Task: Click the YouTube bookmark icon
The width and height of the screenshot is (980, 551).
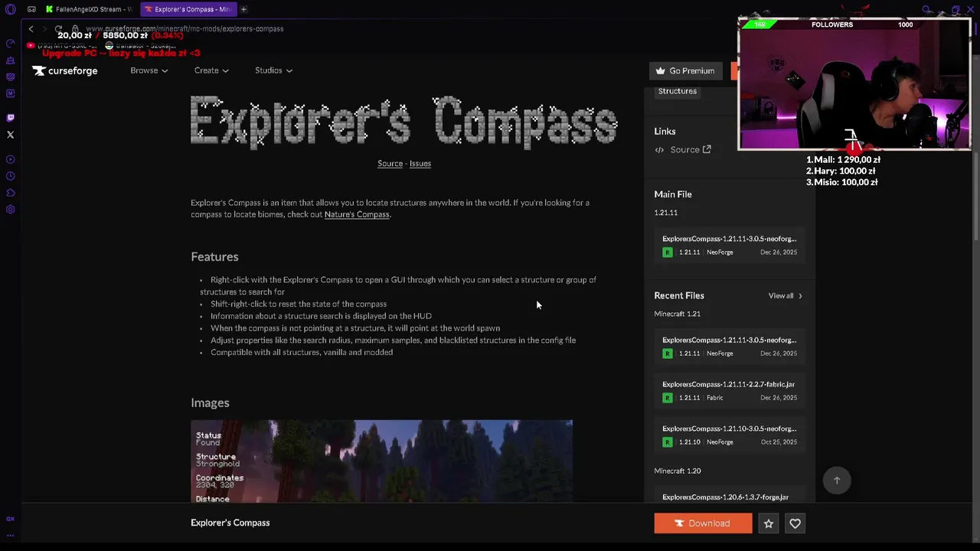Action: pos(31,46)
